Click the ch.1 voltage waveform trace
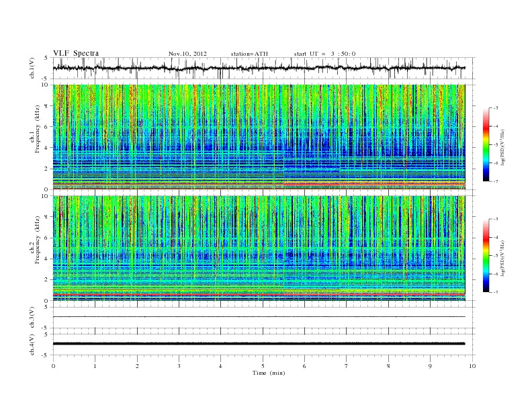Image resolution: width=532 pixels, height=411 pixels. coord(259,68)
